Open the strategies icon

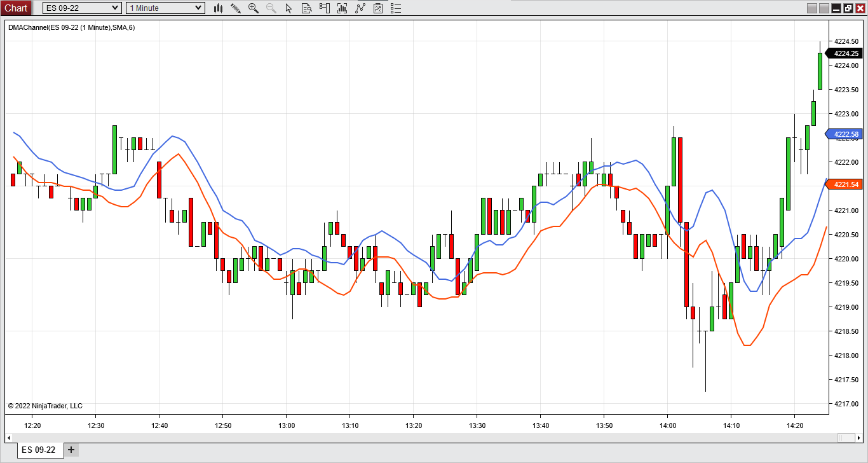click(x=378, y=8)
